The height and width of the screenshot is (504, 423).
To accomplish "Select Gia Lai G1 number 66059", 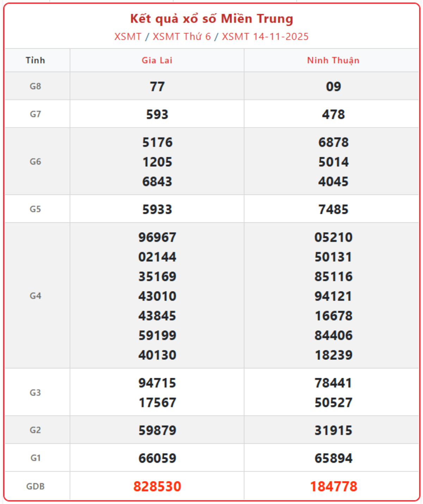I will coord(157,458).
